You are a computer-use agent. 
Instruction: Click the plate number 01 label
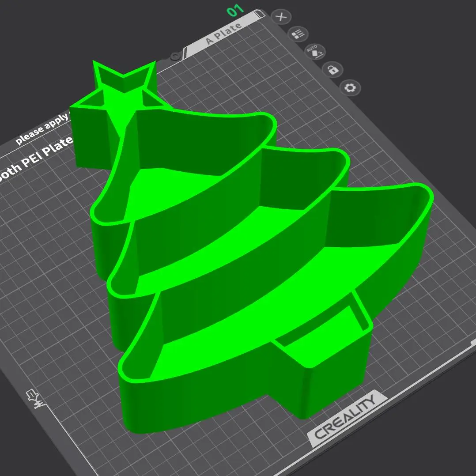point(235,11)
